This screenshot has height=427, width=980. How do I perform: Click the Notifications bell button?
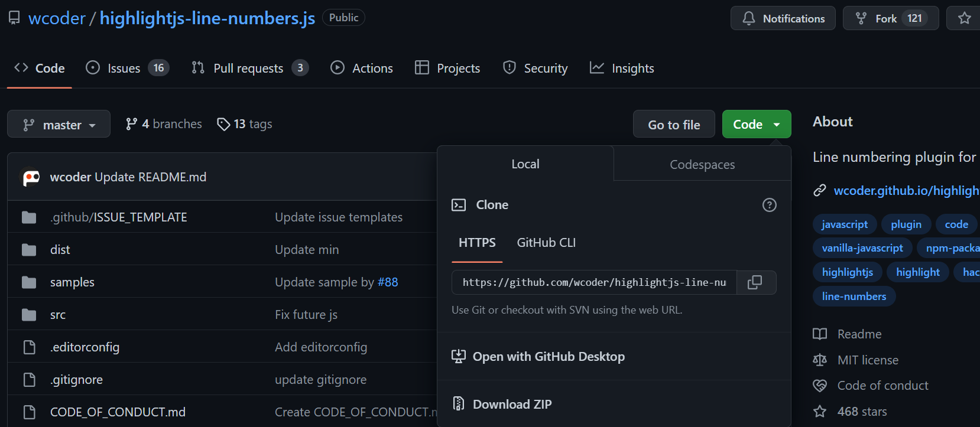[783, 18]
